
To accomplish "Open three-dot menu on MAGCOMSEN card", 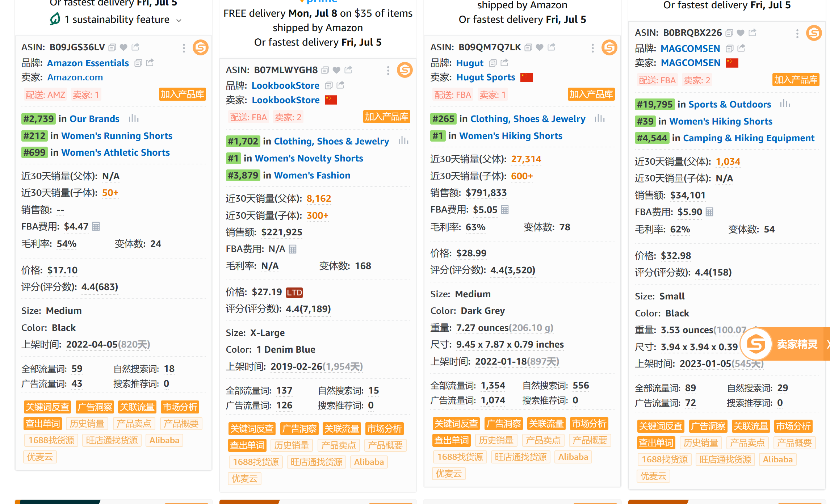I will pyautogui.click(x=797, y=34).
